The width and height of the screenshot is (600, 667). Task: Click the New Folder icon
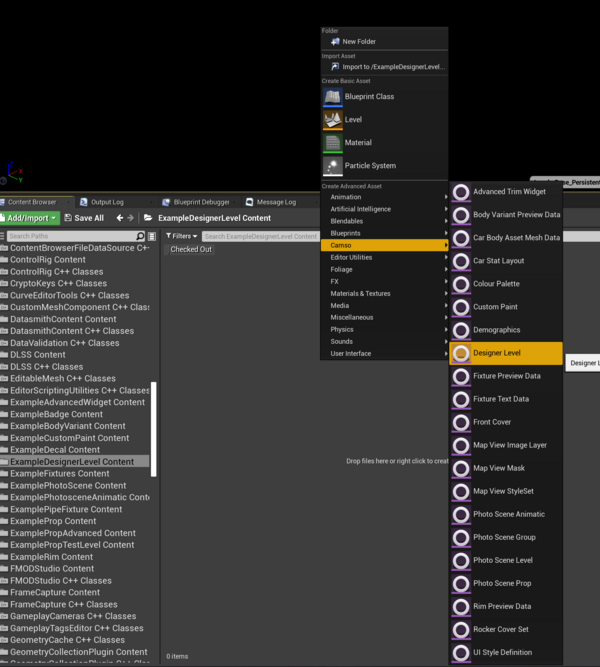pyautogui.click(x=333, y=42)
